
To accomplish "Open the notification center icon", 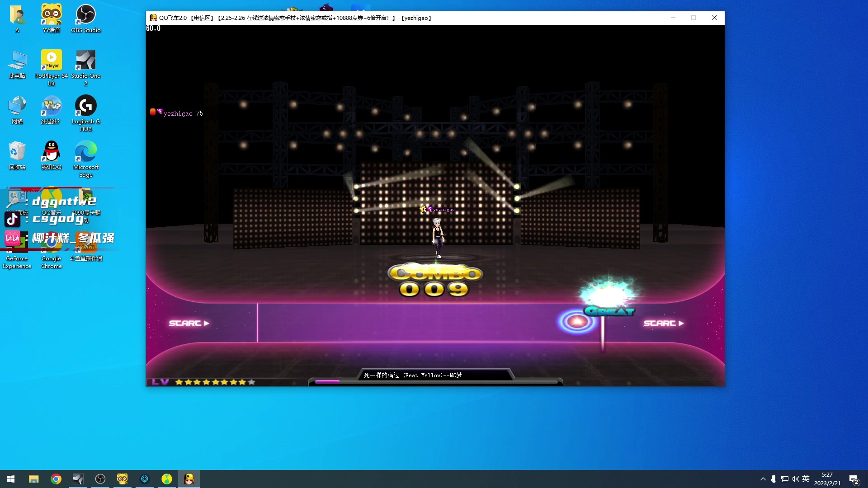I will click(x=854, y=479).
